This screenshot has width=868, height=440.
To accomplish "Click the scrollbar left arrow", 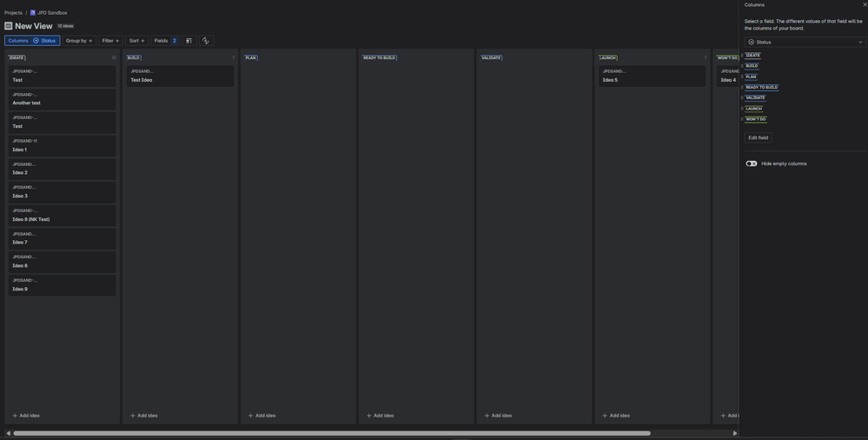I will pos(8,433).
